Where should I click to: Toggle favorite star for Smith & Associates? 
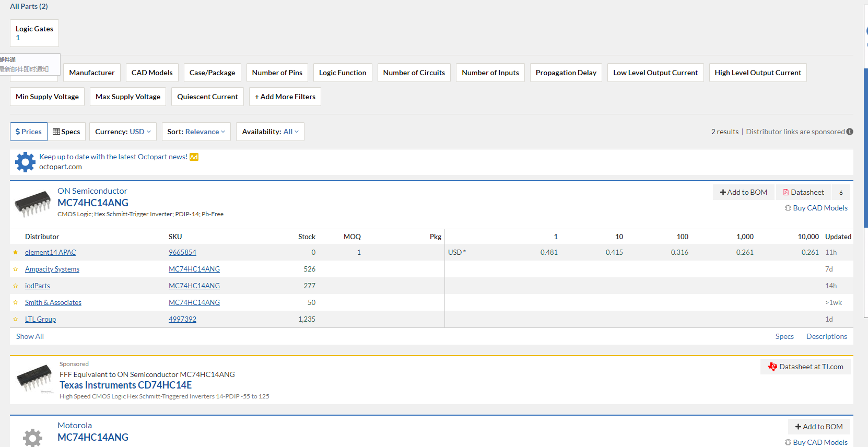[16, 302]
